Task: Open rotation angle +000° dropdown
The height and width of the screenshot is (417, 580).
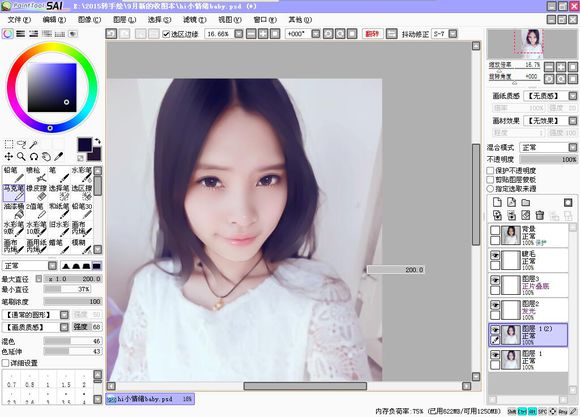Action: (316, 34)
